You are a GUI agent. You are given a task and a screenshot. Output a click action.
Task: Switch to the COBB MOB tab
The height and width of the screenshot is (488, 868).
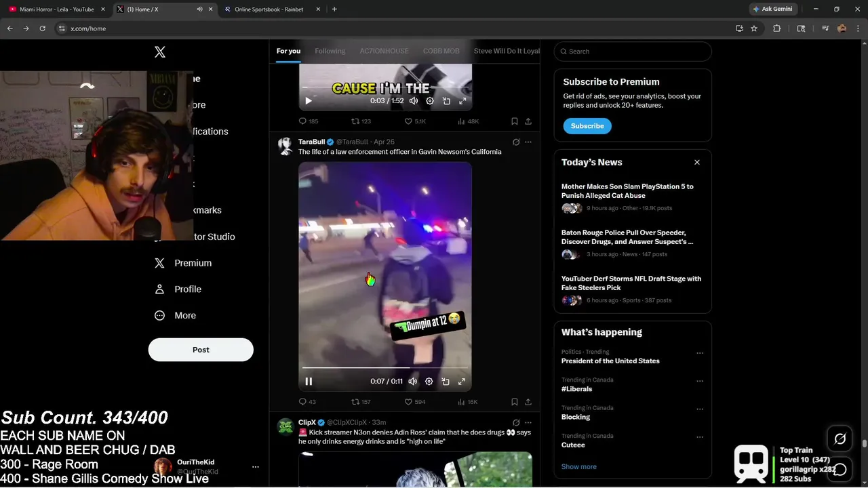(441, 51)
